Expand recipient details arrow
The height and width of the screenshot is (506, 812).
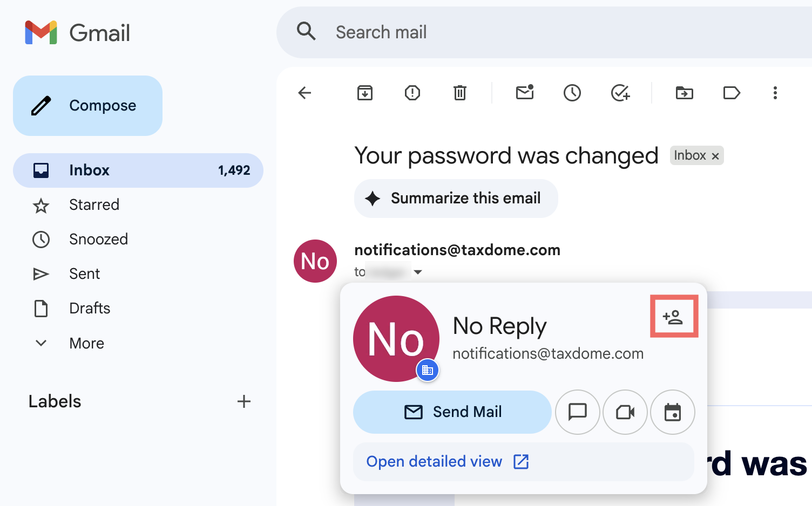click(418, 272)
